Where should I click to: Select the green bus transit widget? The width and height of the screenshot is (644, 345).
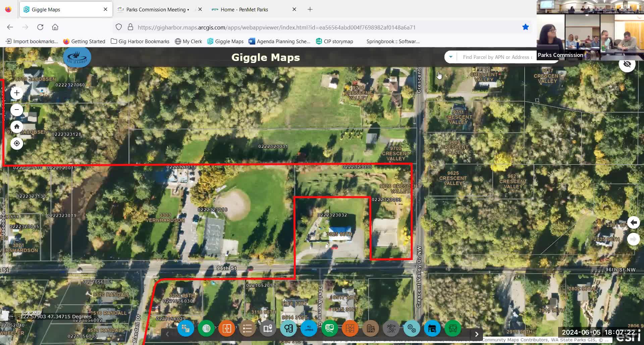(x=453, y=329)
